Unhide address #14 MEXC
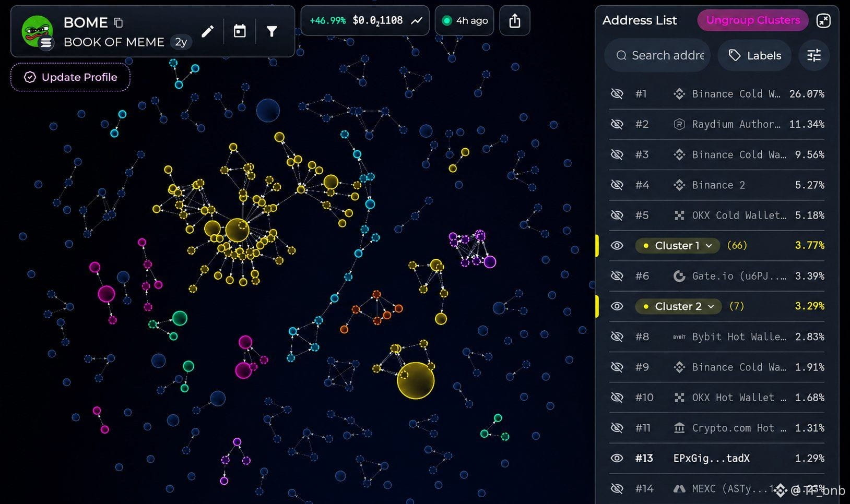The image size is (850, 504). click(617, 489)
